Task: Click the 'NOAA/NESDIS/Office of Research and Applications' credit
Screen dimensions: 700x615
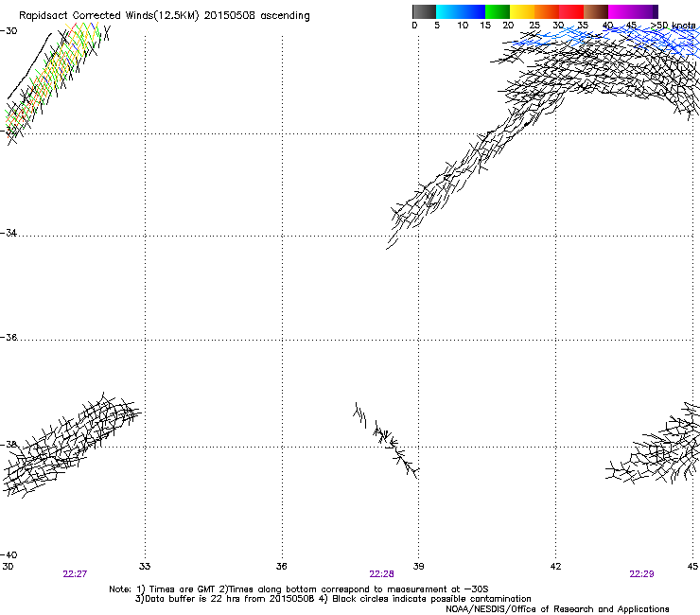Action: tap(557, 609)
